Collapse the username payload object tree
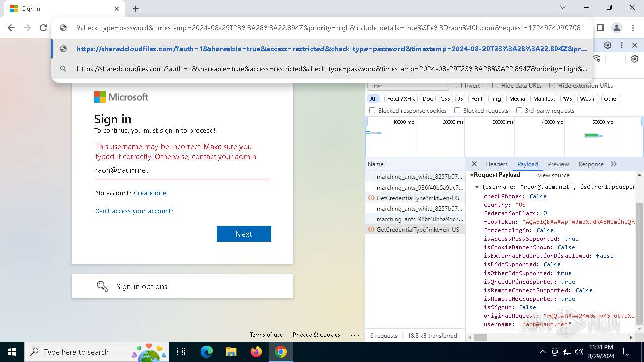Image resolution: width=644 pixels, height=362 pixels. pos(477,187)
